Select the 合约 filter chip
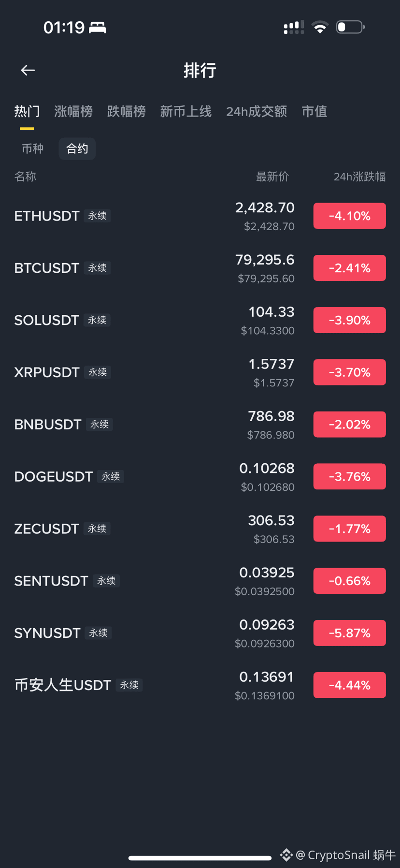Viewport: 400px width, 868px height. (77, 148)
